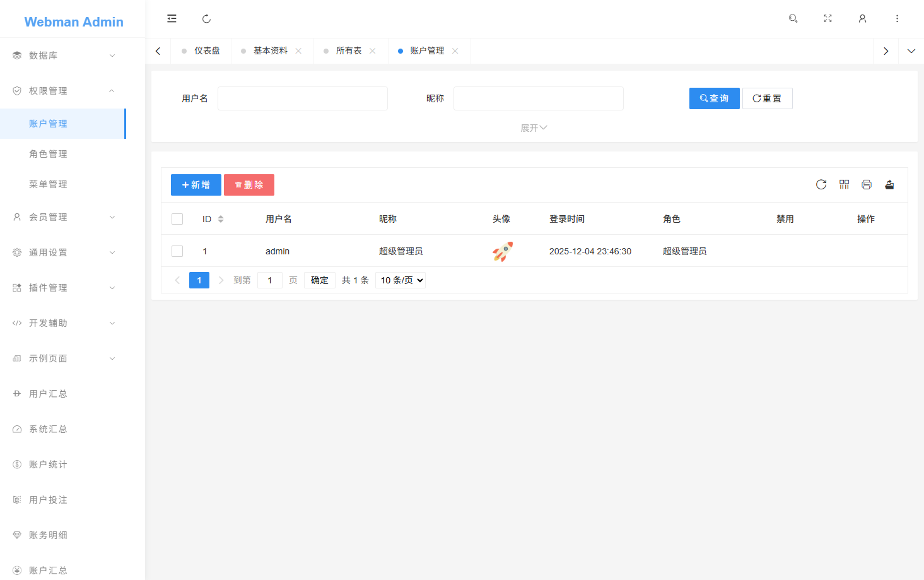The image size is (924, 580).
Task: Sort the table by the ID column
Action: tap(220, 218)
